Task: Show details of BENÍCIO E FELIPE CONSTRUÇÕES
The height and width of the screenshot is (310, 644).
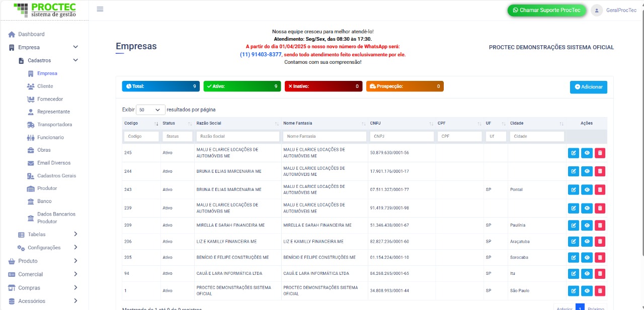Action: coord(587,258)
